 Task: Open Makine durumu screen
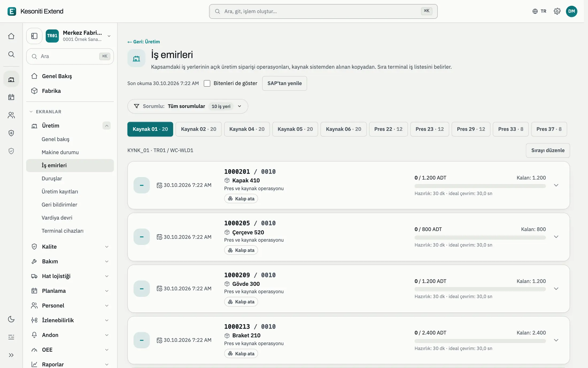pyautogui.click(x=70, y=152)
